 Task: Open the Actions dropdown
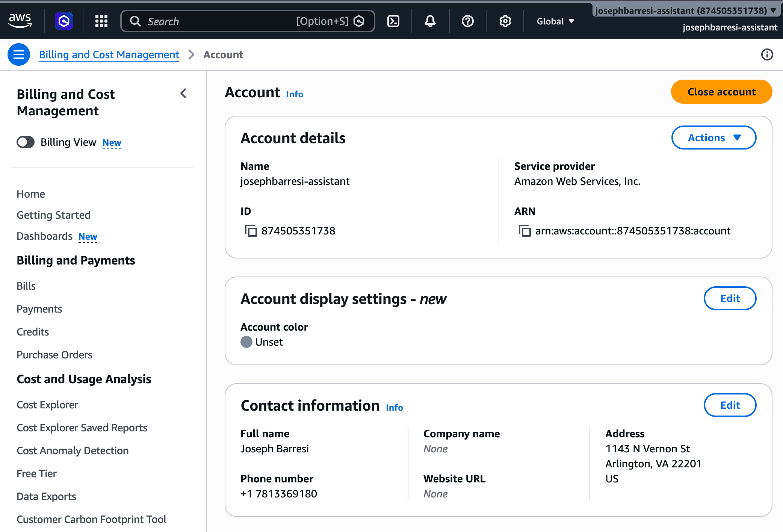point(714,138)
